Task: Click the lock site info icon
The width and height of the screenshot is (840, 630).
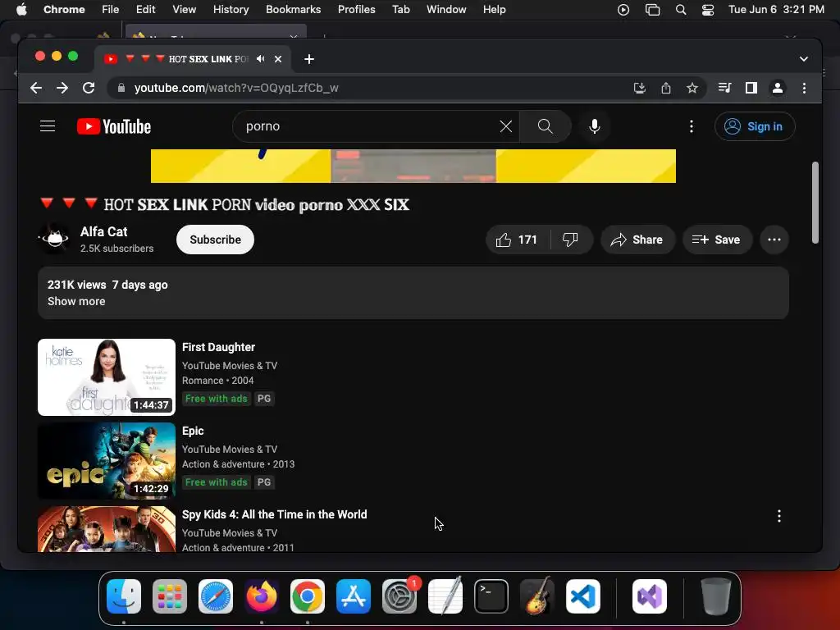Action: coord(121,88)
